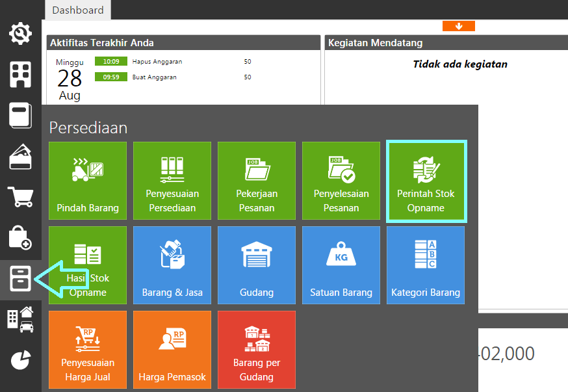
Task: Open the Barang & Jasa tile
Action: pyautogui.click(x=172, y=265)
